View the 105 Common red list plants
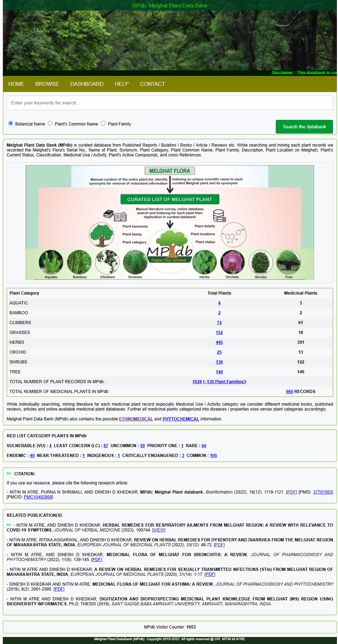 click(x=213, y=456)
